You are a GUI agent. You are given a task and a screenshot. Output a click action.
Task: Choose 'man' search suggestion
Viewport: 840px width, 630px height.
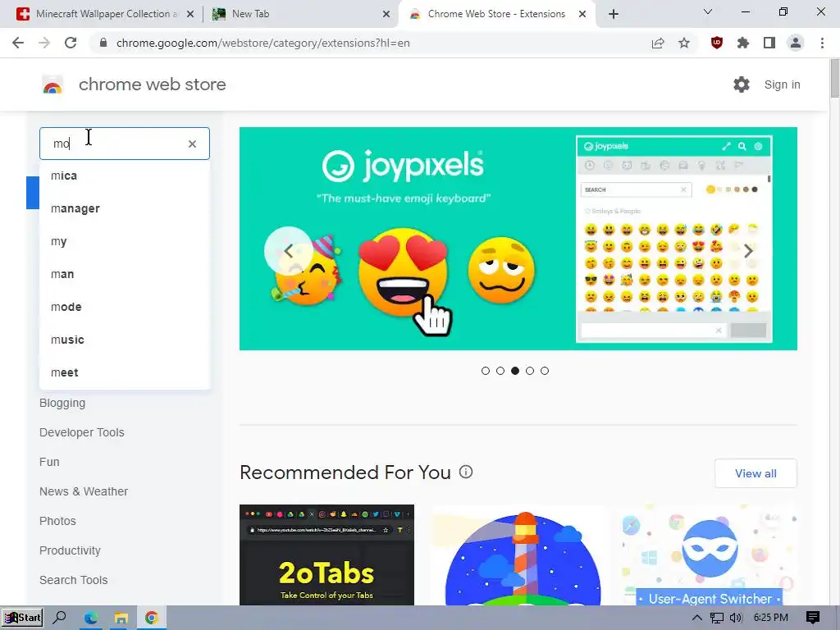[x=125, y=274]
